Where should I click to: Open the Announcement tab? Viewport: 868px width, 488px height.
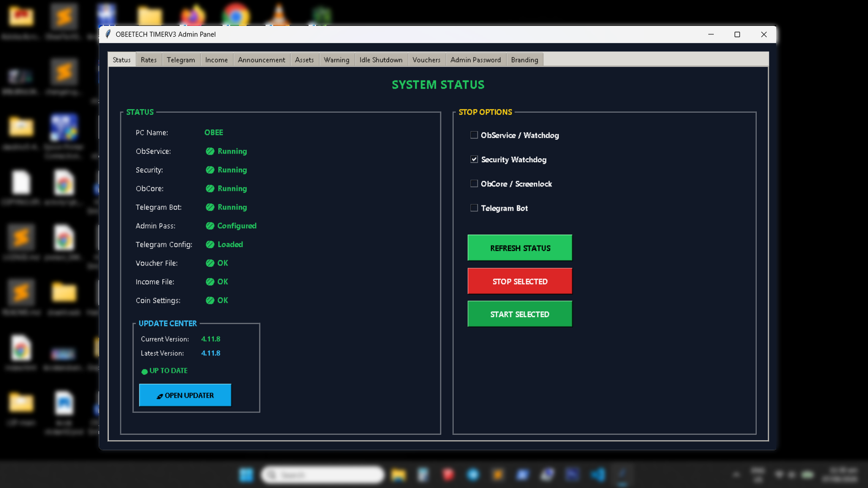click(261, 60)
